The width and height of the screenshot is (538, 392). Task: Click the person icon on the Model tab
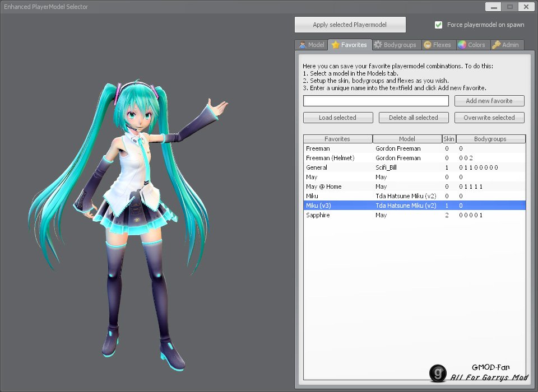click(x=302, y=45)
